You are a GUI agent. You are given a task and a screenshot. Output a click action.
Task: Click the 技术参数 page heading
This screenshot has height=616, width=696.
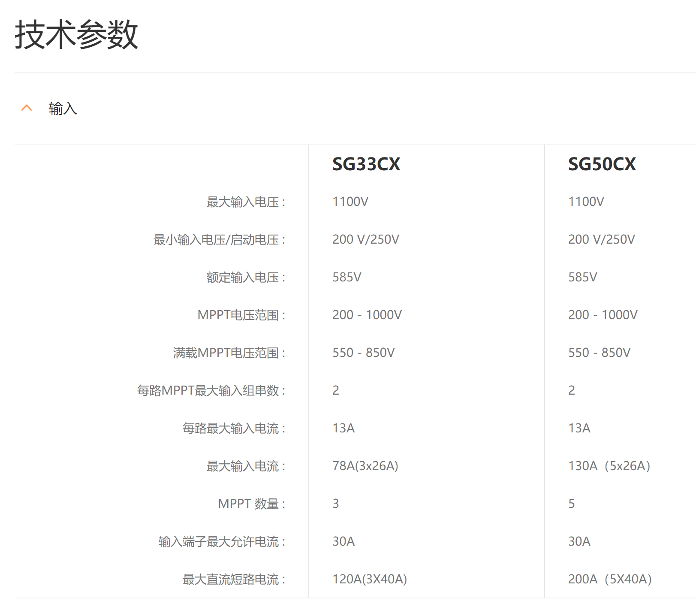coord(76,35)
